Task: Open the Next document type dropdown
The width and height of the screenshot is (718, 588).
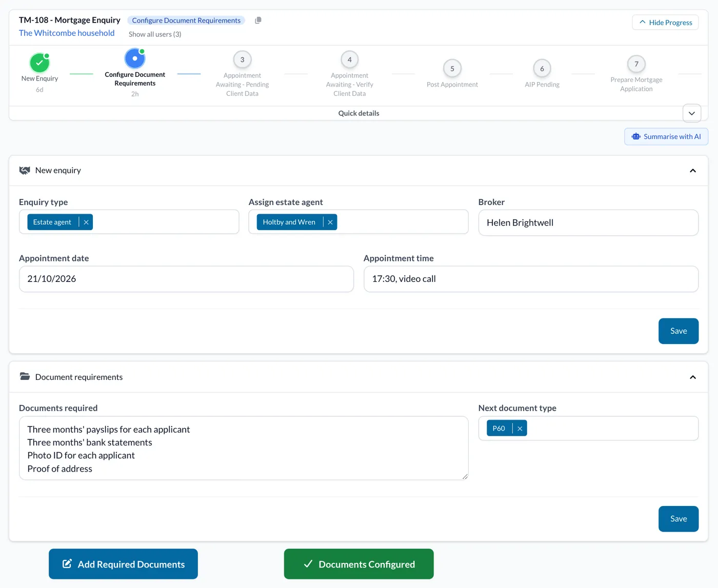Action: [588, 429]
